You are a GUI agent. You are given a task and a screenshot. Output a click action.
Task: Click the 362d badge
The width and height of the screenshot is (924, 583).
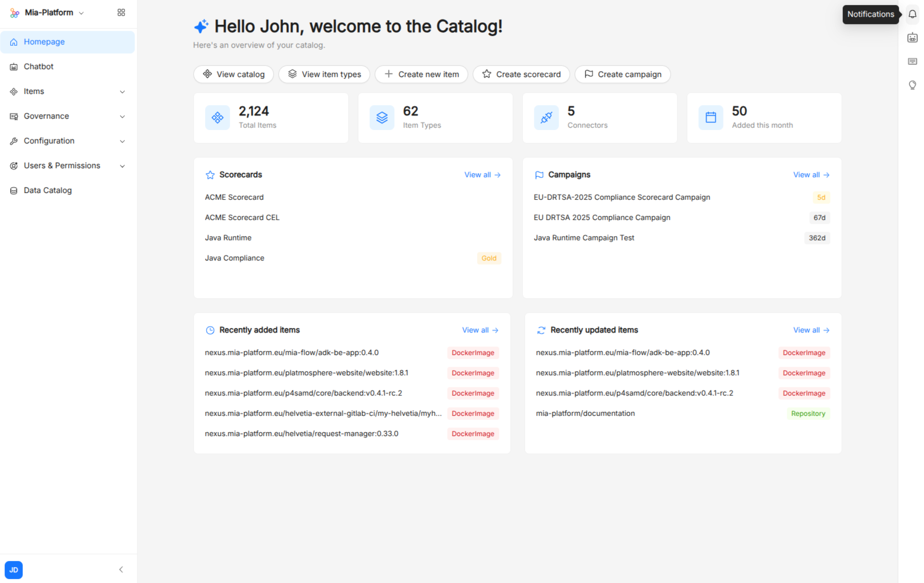tap(817, 237)
